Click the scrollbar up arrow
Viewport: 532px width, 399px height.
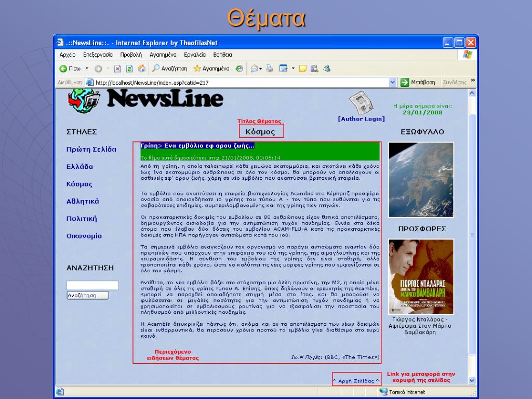pos(472,94)
